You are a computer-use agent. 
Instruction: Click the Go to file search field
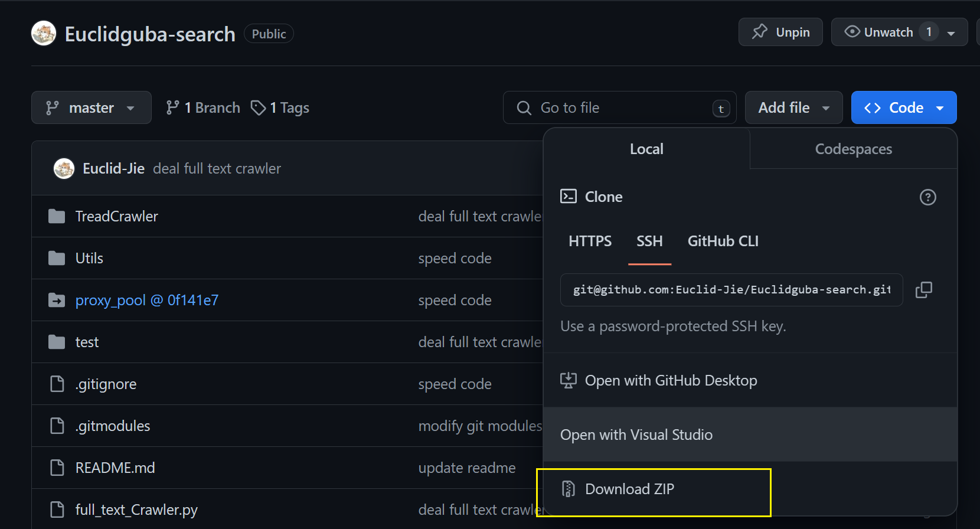pyautogui.click(x=619, y=107)
